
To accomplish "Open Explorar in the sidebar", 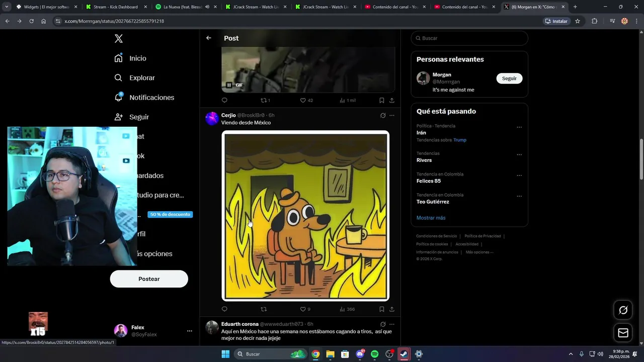I will coord(134,78).
